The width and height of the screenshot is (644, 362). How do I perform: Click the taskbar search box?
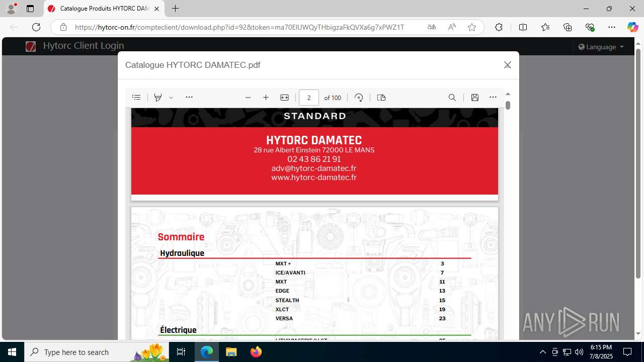[97, 352]
